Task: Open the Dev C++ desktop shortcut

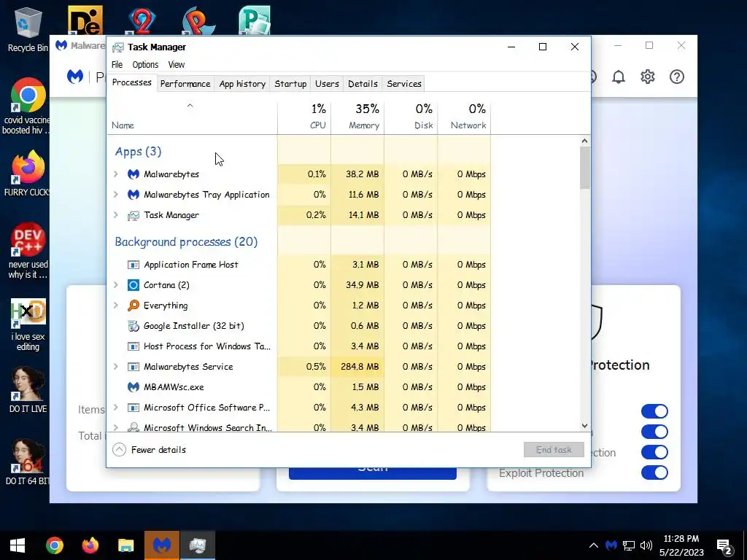Action: click(x=28, y=251)
